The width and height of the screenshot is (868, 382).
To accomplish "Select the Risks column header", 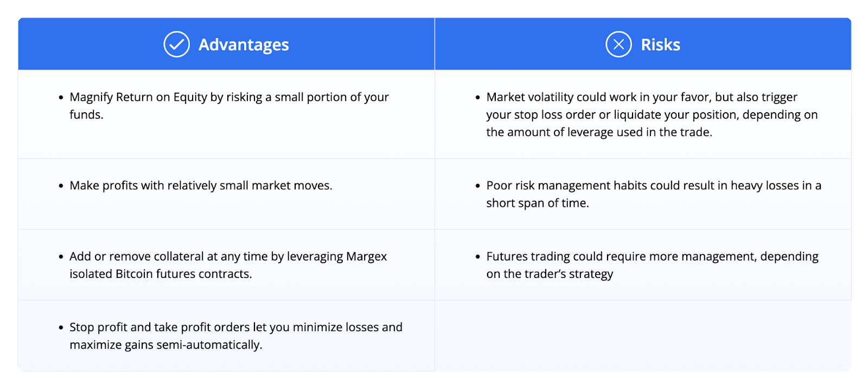I will tap(643, 44).
